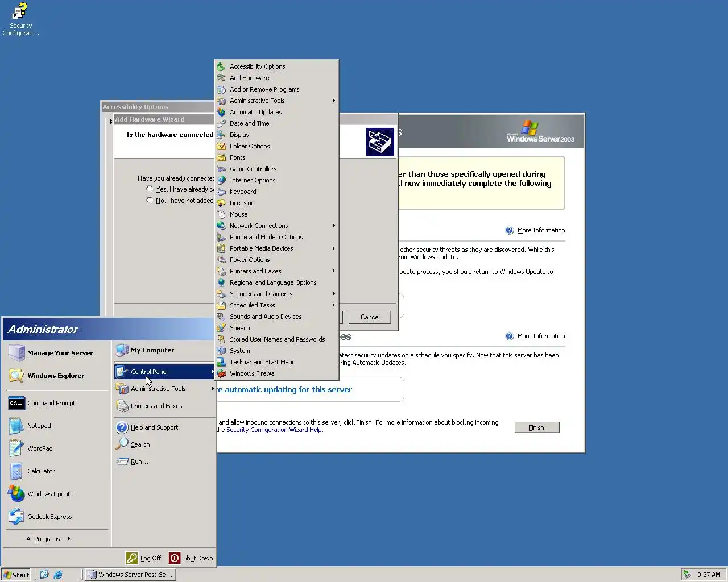Click the Add or Remove Programs icon

click(221, 89)
